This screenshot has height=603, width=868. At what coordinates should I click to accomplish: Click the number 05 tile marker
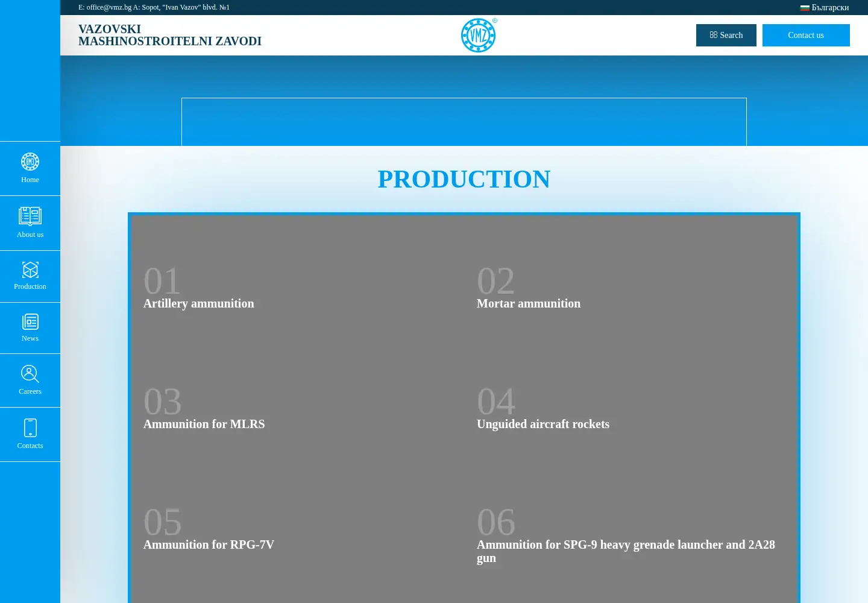163,522
